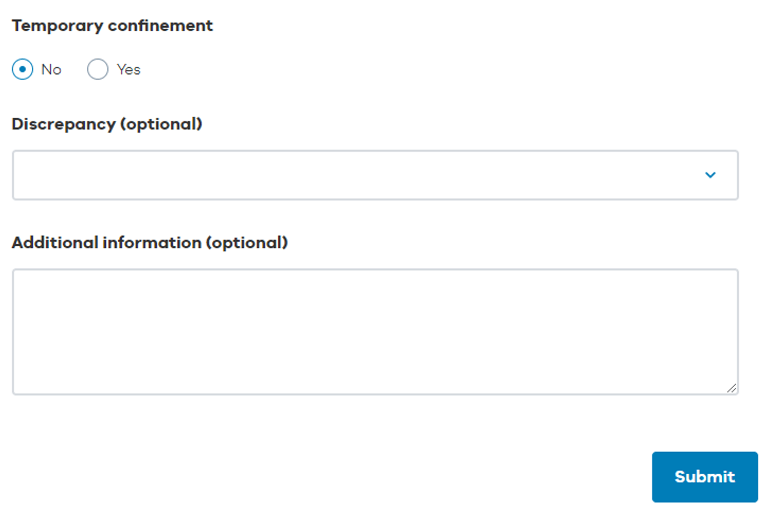
Task: Select the No radio button
Action: pos(22,69)
